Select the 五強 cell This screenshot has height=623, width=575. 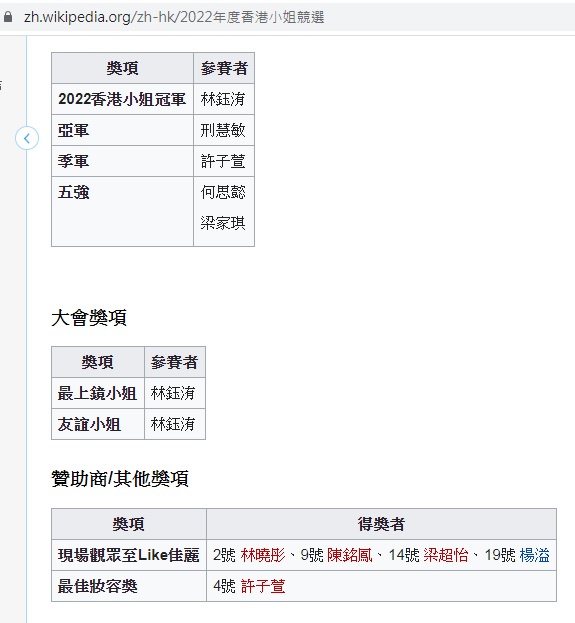pos(122,211)
